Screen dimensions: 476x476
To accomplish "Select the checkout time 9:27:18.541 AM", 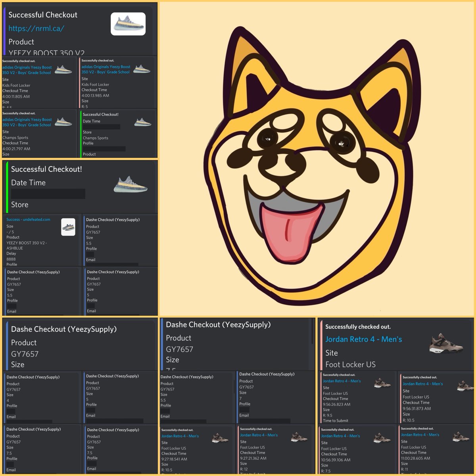I will point(174,459).
